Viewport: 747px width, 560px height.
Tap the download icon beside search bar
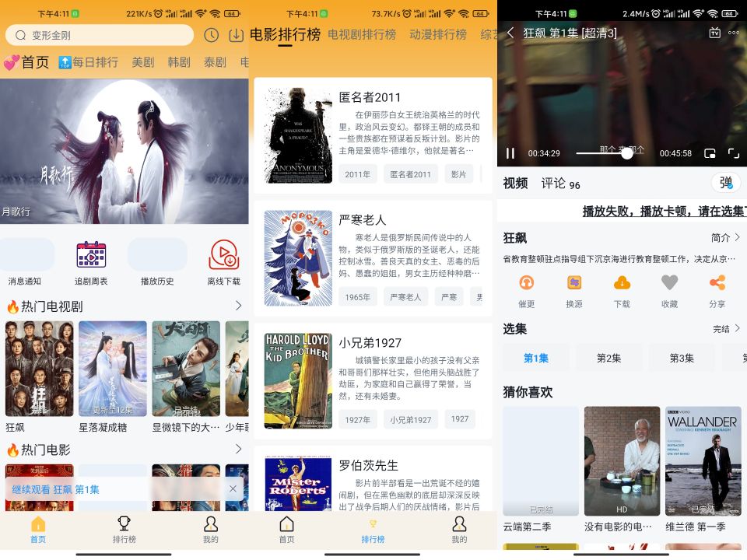click(x=236, y=35)
